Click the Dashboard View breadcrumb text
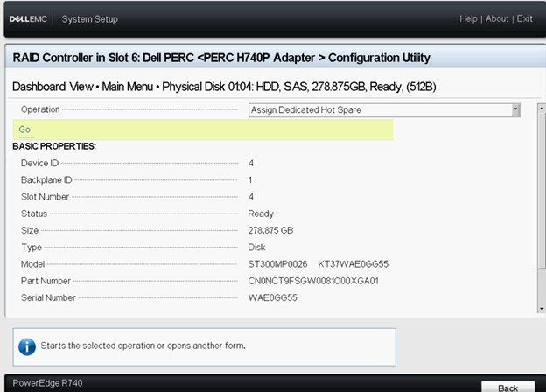Image resolution: width=546 pixels, height=392 pixels. pos(52,87)
